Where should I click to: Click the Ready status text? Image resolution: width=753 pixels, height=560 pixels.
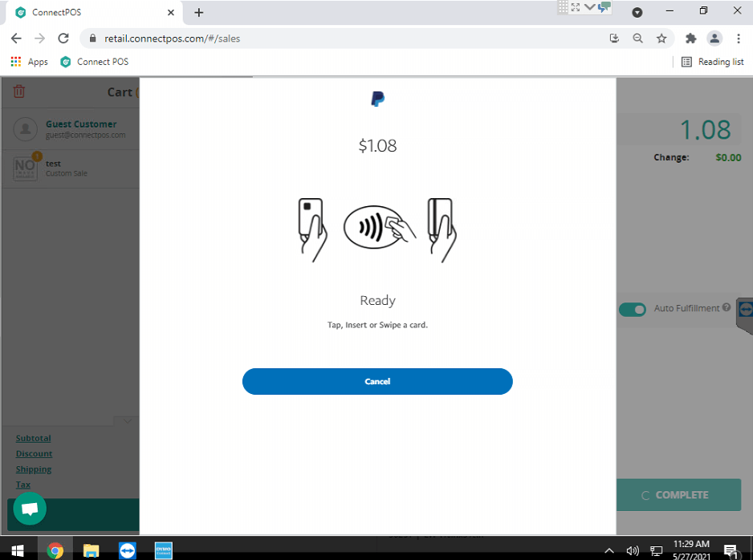[x=377, y=300]
